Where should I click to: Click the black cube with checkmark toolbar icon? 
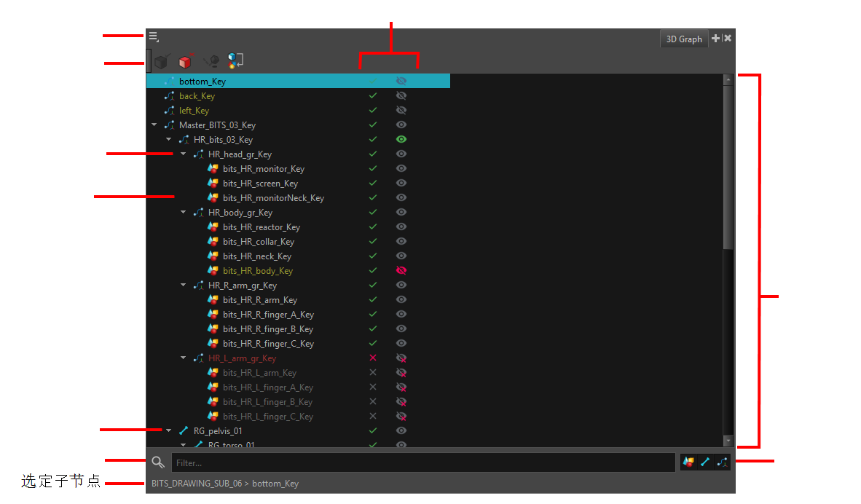click(x=162, y=61)
